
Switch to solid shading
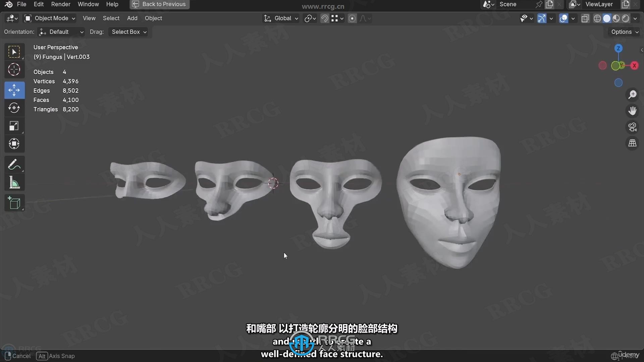tap(607, 18)
